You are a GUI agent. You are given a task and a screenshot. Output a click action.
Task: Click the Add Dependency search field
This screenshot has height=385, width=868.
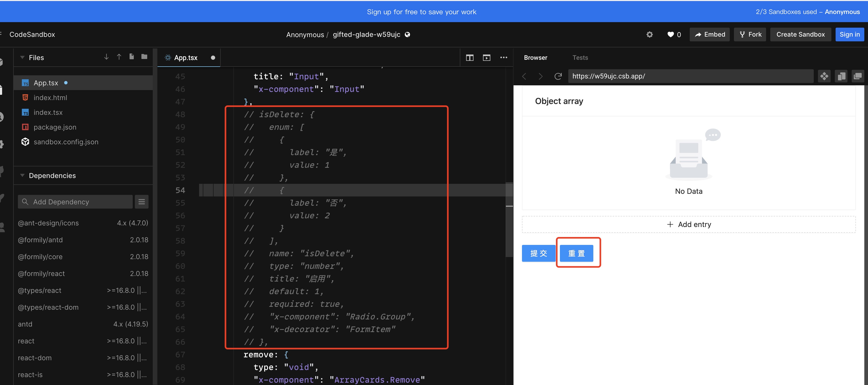click(x=76, y=202)
